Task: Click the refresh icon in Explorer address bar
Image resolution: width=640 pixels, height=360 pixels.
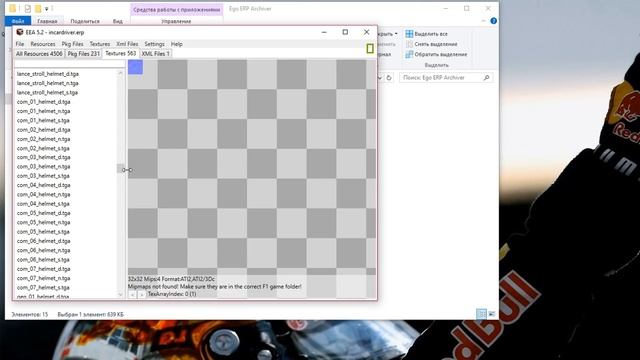Action: click(389, 78)
